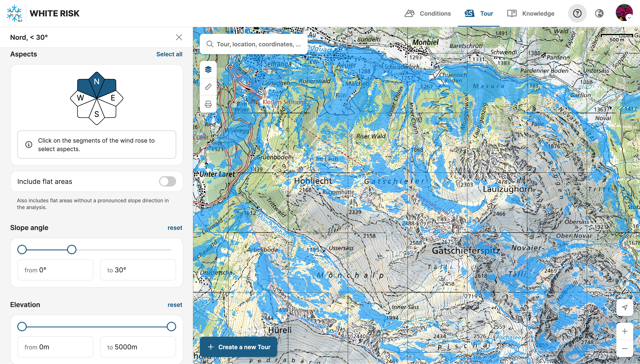Click the slope angle upper slider handle
640x364 pixels.
click(72, 250)
